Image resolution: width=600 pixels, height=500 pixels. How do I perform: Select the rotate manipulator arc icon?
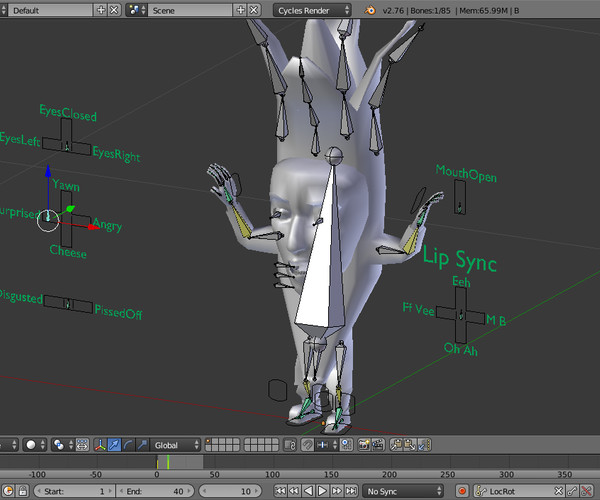tap(129, 444)
